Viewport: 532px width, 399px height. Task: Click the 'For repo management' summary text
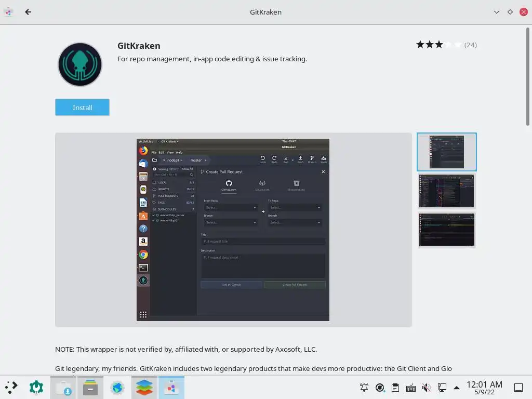click(x=212, y=59)
